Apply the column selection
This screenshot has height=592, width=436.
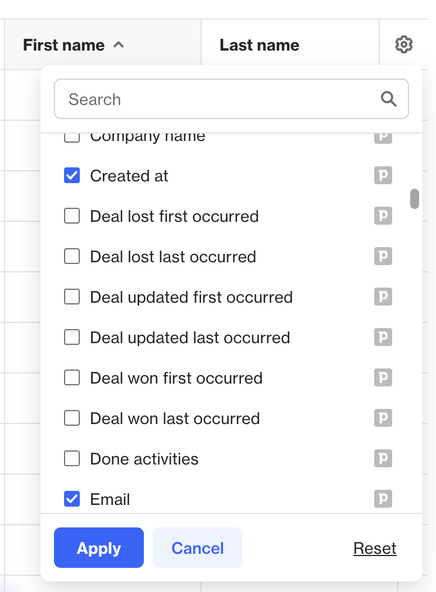point(99,547)
